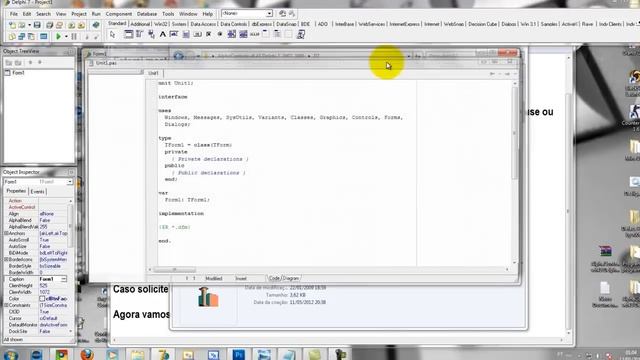Switch to the Samples palette tab
This screenshot has height=360, width=640.
point(549,24)
